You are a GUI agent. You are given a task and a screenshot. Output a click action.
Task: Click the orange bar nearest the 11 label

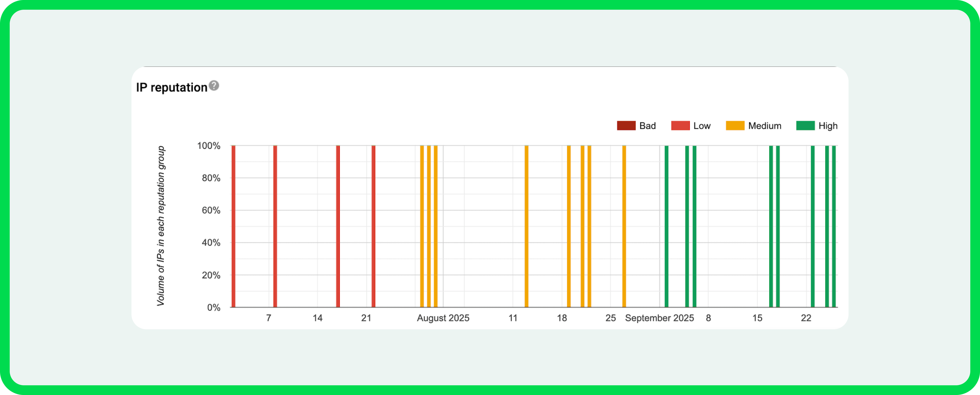point(526,227)
